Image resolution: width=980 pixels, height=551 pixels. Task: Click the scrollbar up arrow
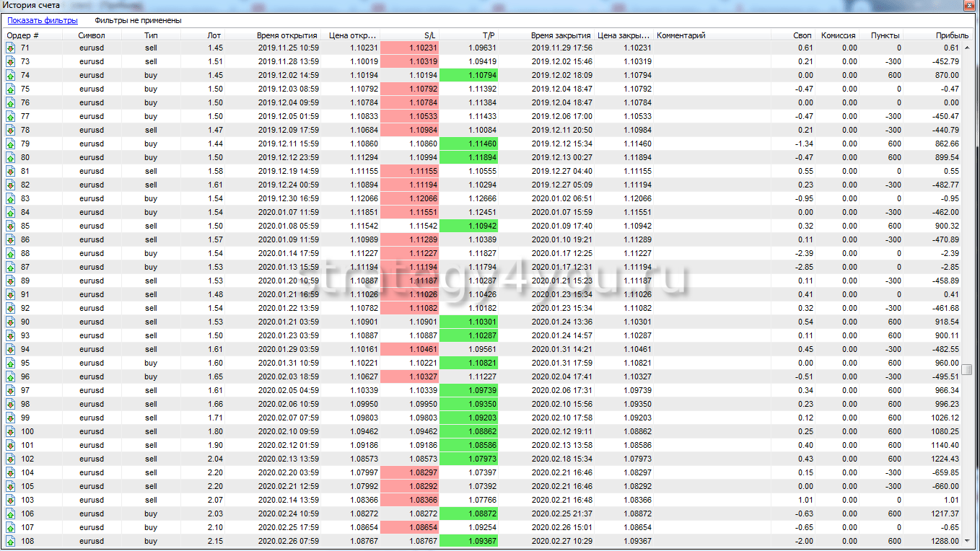[x=968, y=48]
